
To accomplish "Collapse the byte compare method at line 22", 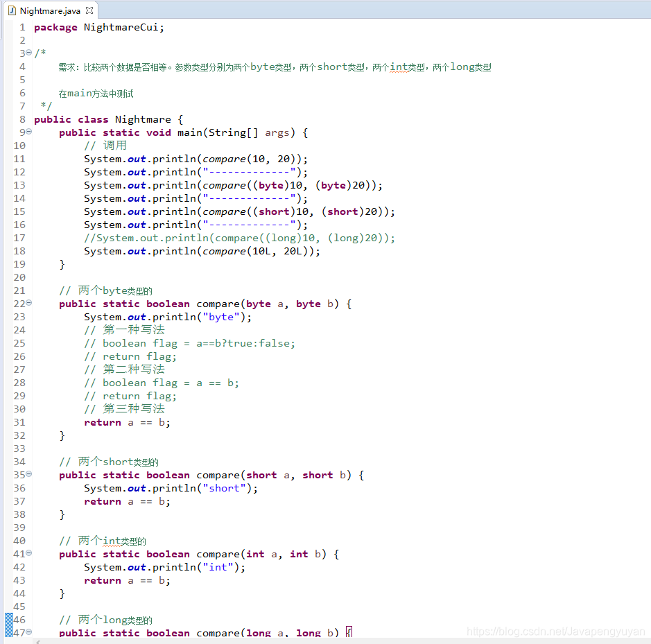I will [x=28, y=303].
